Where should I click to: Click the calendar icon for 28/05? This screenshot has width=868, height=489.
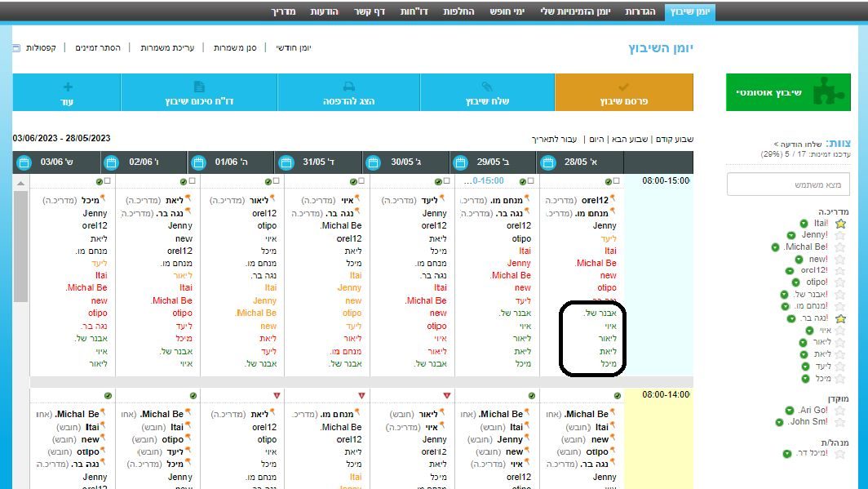click(x=548, y=162)
